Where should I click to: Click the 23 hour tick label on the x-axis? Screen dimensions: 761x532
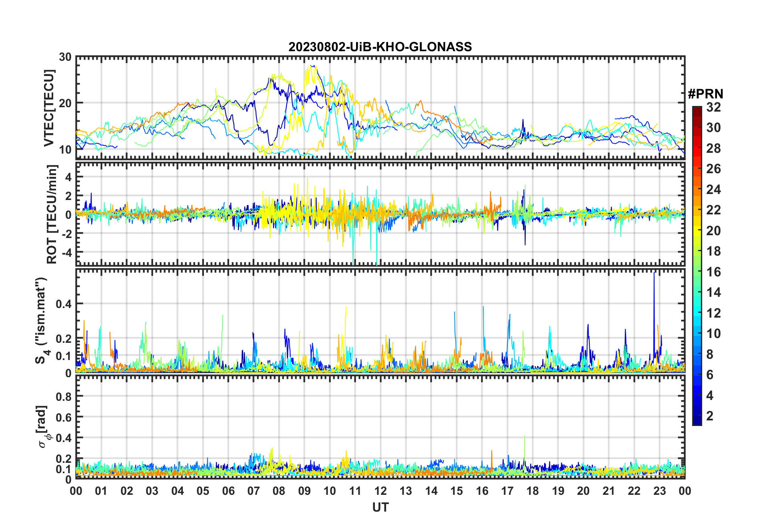point(659,491)
